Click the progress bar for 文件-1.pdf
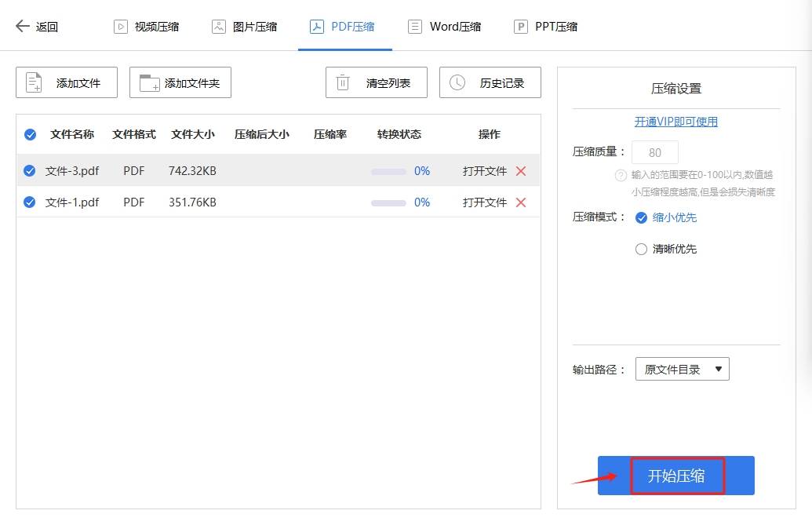The image size is (812, 525). tap(388, 202)
